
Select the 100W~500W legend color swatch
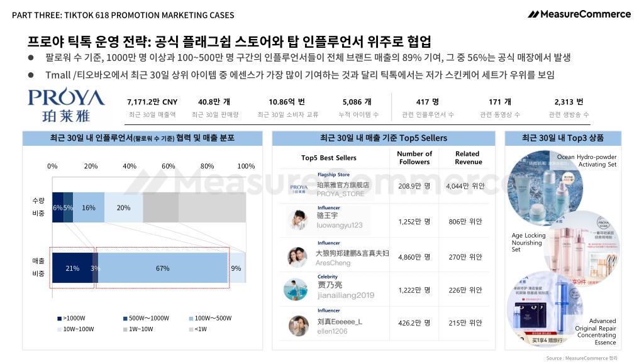[x=191, y=319]
